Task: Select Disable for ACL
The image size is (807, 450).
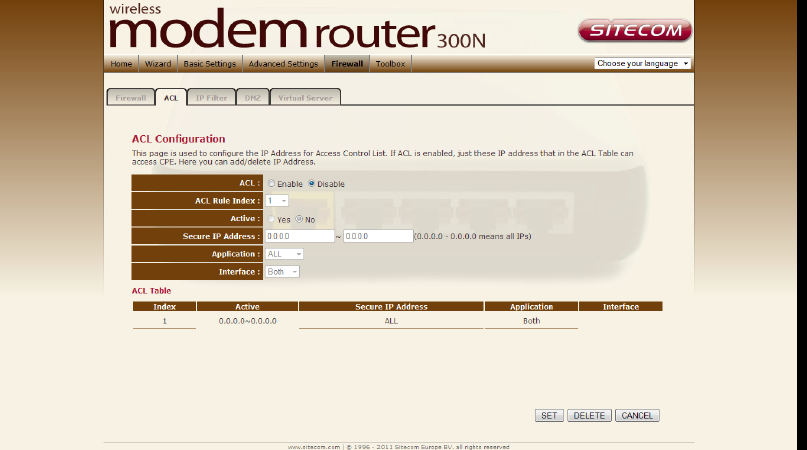Action: click(x=311, y=183)
